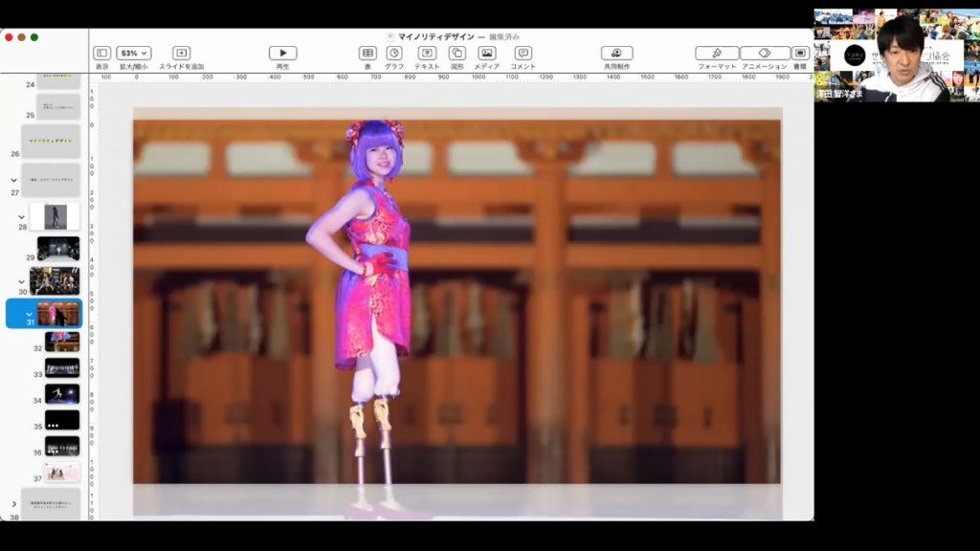Collapse the slide 28 group chevron
Viewport: 980px width, 551px height.
(21, 217)
